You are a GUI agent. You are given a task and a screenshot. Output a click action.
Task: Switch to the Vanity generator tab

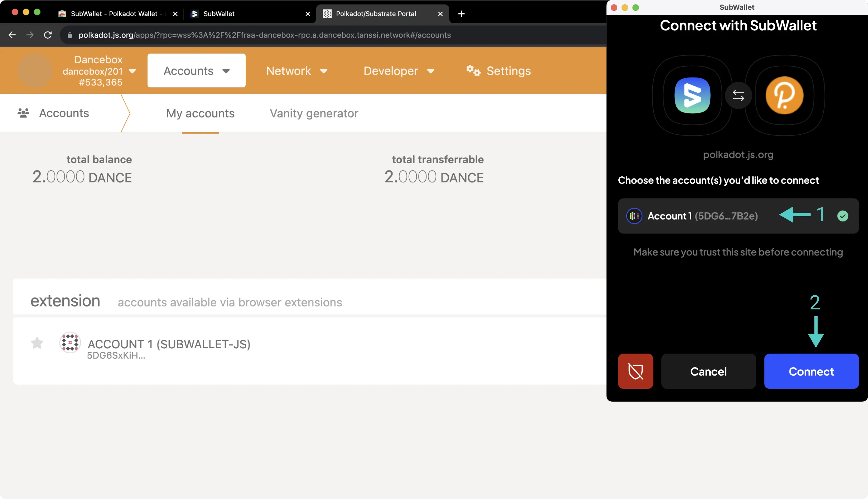[314, 113]
